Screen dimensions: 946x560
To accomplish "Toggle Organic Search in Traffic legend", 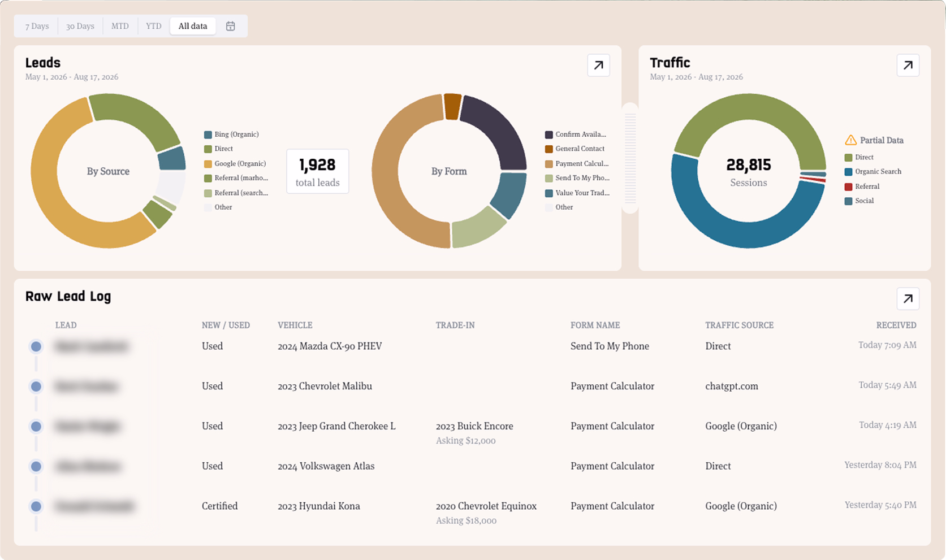I will pos(873,172).
